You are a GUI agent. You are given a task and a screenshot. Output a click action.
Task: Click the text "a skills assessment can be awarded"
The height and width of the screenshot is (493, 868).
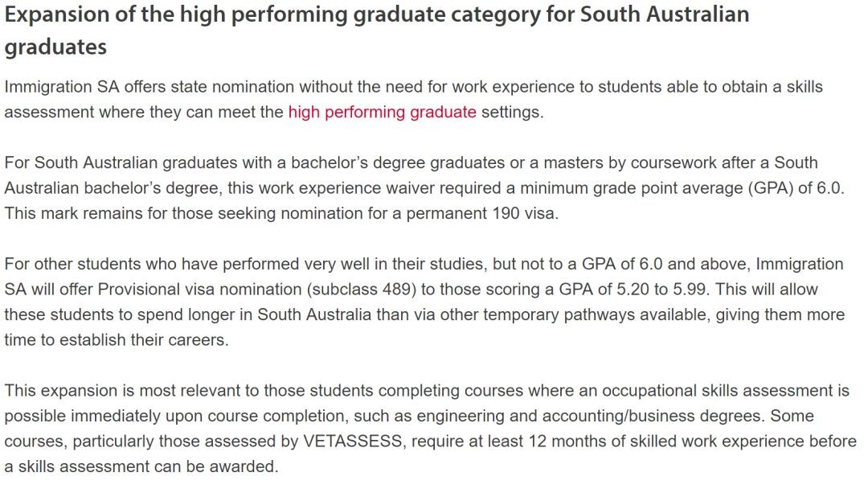[x=141, y=466]
